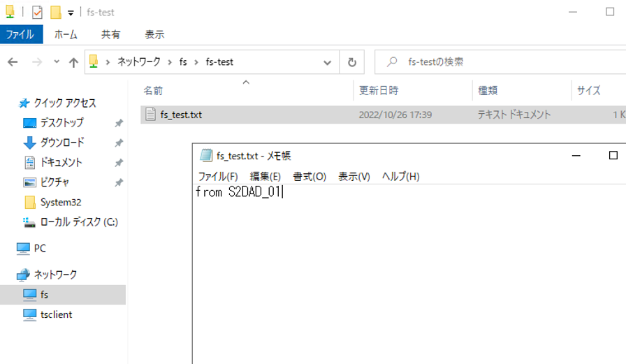Refresh the fs-test folder view
The width and height of the screenshot is (626, 364).
coord(351,62)
